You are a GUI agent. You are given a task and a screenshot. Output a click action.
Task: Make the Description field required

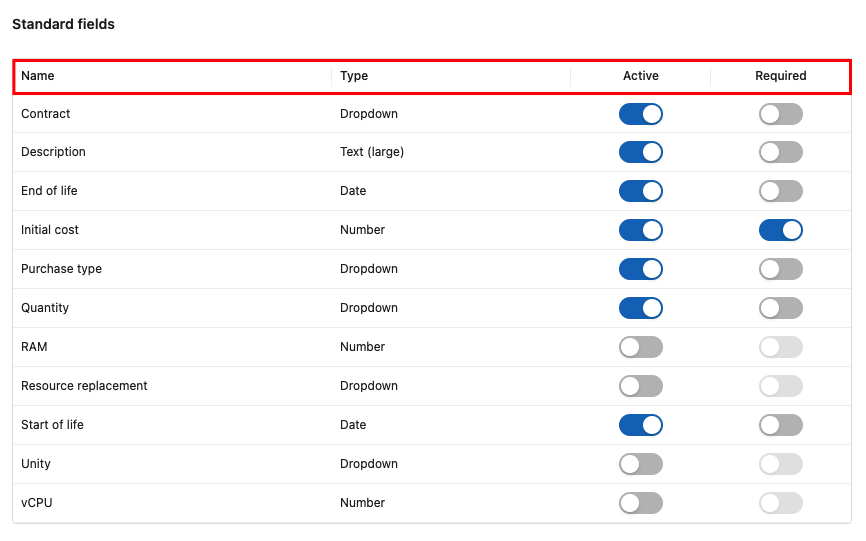pyautogui.click(x=780, y=152)
